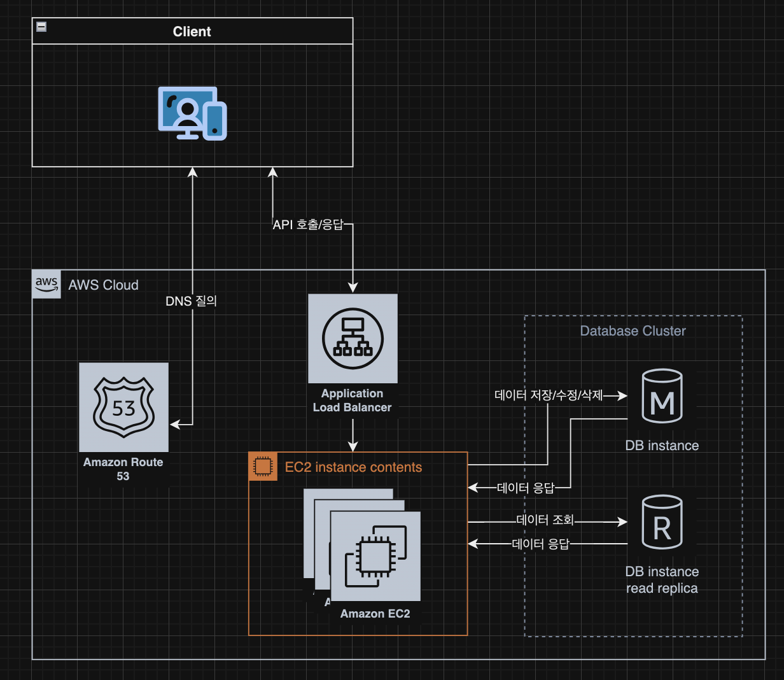Viewport: 784px width, 680px height.
Task: Click the 데이터 응답 label from DB instance M
Action: (x=526, y=488)
